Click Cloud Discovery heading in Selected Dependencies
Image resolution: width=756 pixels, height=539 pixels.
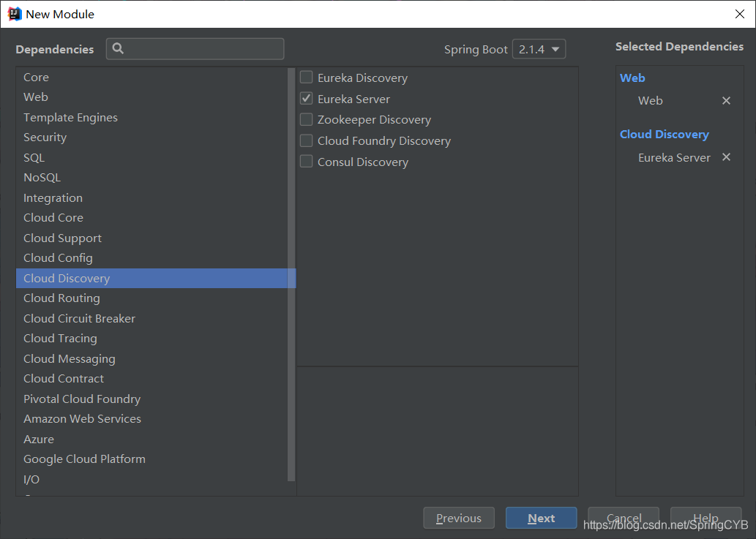(664, 135)
